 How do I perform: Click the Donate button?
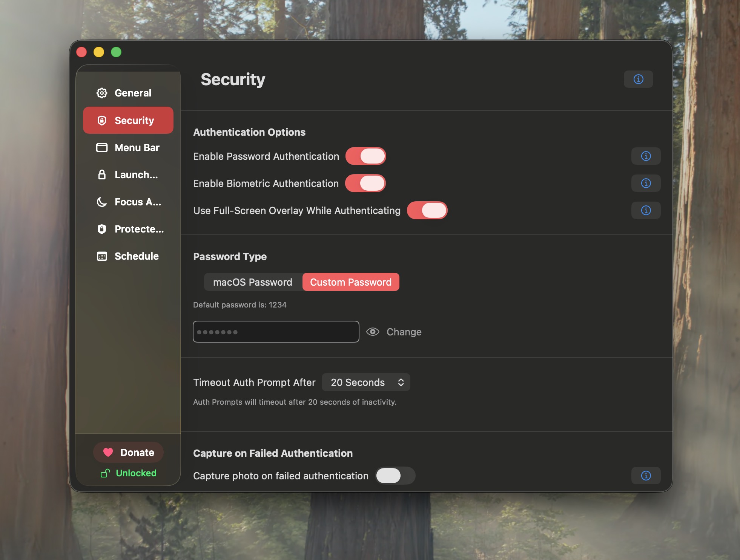click(x=128, y=452)
